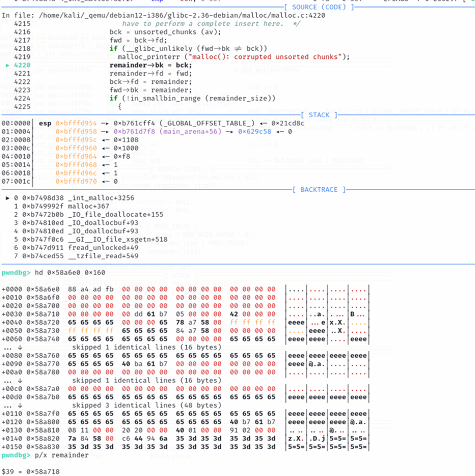Click hexdump row +00a0 at 0x58a780
Screen dimensions: 475x476
[185, 372]
